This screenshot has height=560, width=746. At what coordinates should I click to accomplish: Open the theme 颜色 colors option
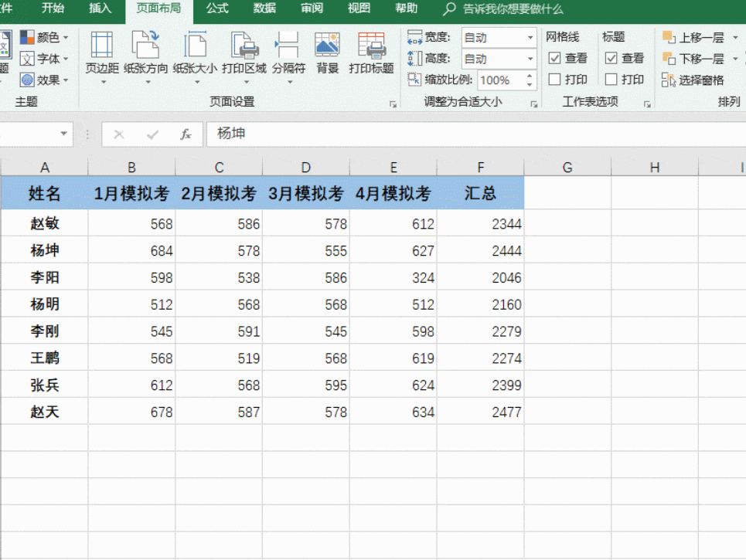[44, 37]
